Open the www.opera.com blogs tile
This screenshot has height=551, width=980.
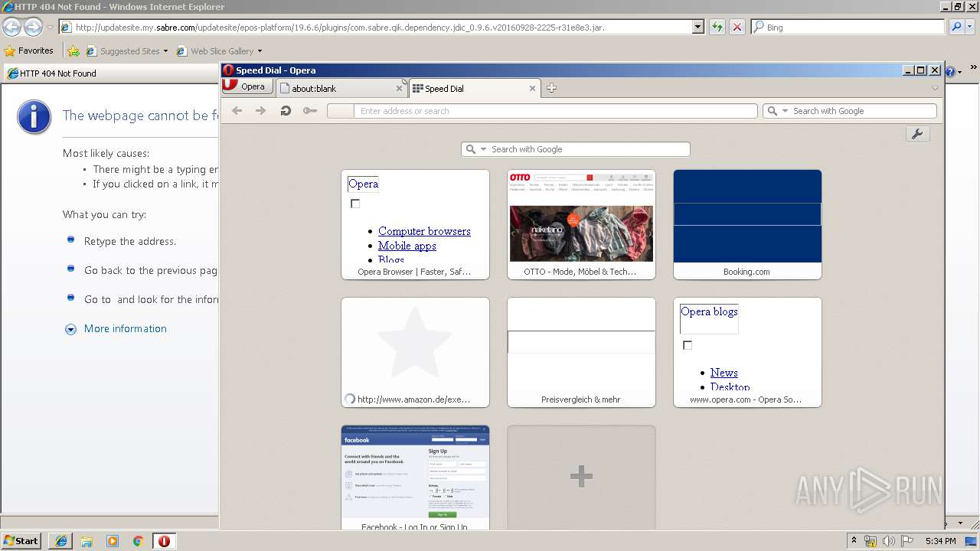click(x=747, y=352)
